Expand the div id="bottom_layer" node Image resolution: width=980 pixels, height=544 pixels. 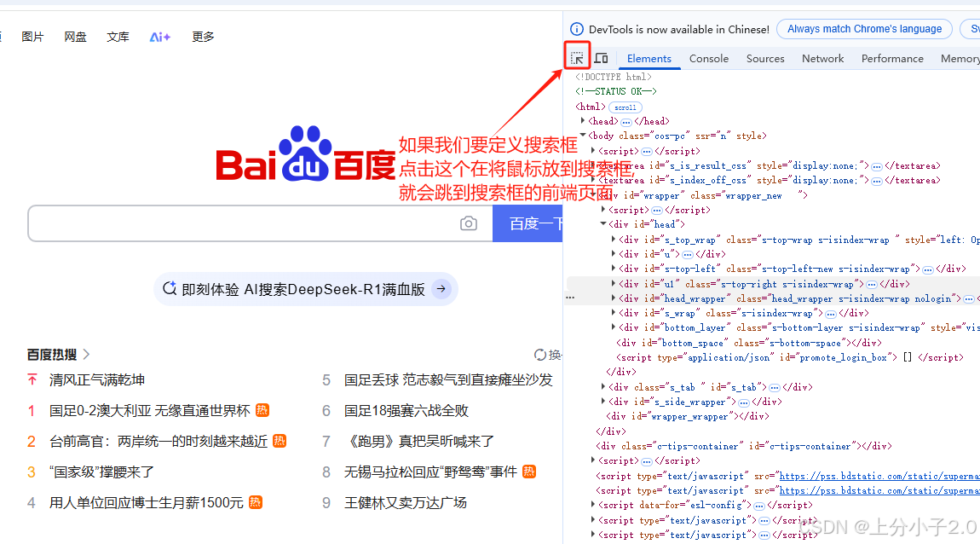pos(613,327)
